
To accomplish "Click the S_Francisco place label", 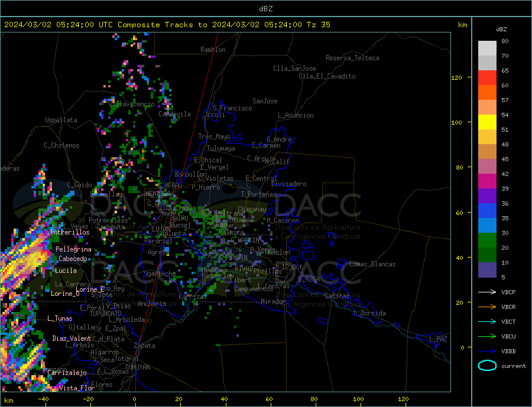I will click(232, 108).
